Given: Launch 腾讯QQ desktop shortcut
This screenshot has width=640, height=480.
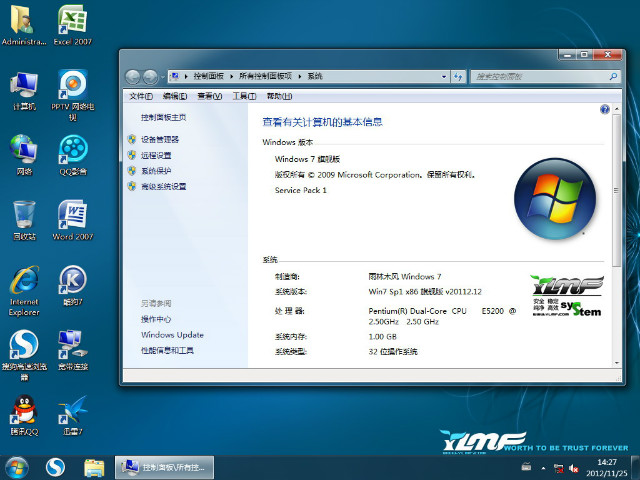Looking at the screenshot, I should click(24, 416).
